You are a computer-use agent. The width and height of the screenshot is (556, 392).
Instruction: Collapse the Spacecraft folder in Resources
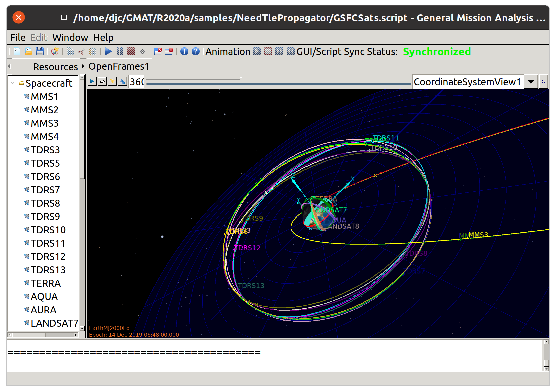pos(13,83)
